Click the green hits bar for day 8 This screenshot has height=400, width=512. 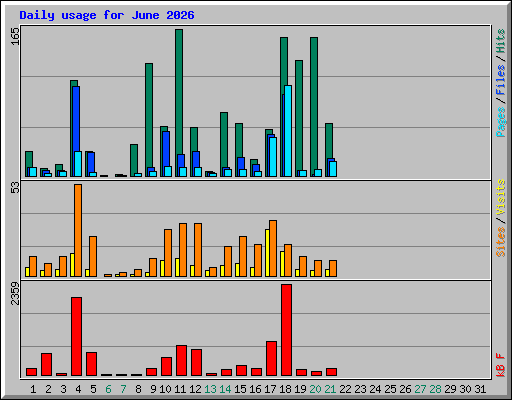pyautogui.click(x=134, y=159)
